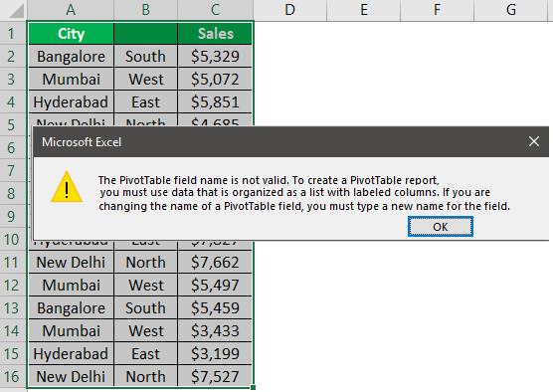This screenshot has width=553, height=392.
Task: Select row 13 header
Action: pos(13,308)
